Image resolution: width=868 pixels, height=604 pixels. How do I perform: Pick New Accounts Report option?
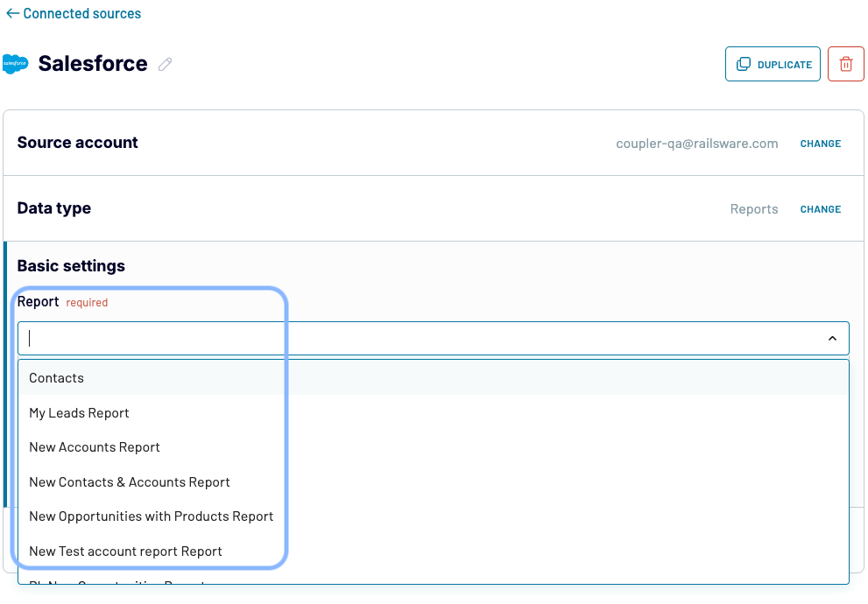coord(434,447)
